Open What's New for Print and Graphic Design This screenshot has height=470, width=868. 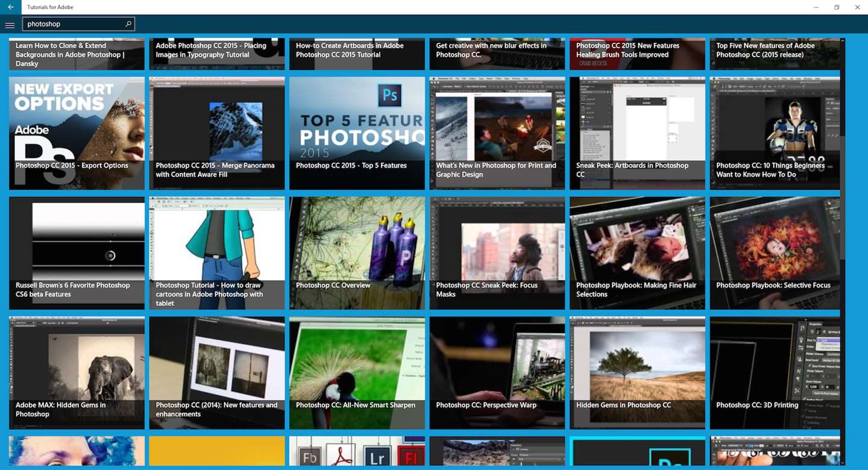(497, 133)
